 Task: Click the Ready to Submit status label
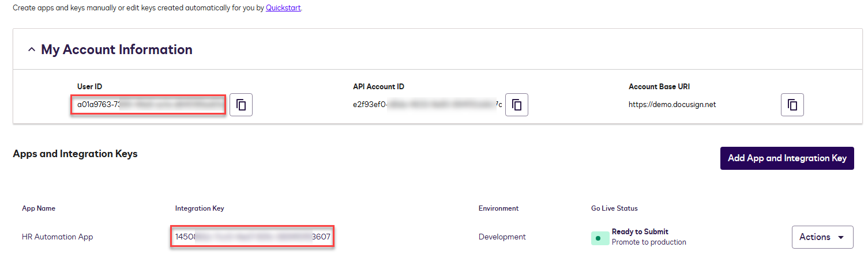click(x=640, y=231)
